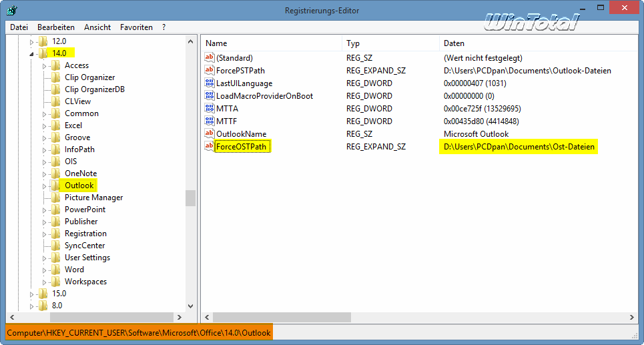The width and height of the screenshot is (644, 345).
Task: Sort values by the Typ column header
Action: (x=390, y=43)
